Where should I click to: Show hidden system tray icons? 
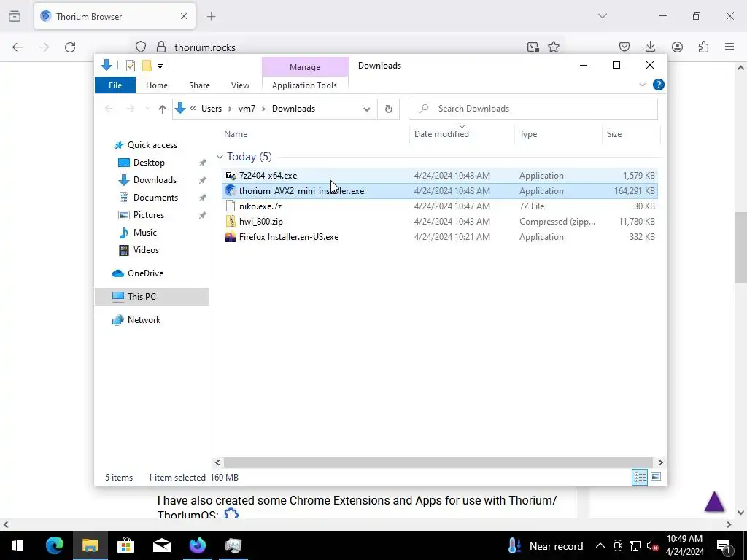click(600, 545)
